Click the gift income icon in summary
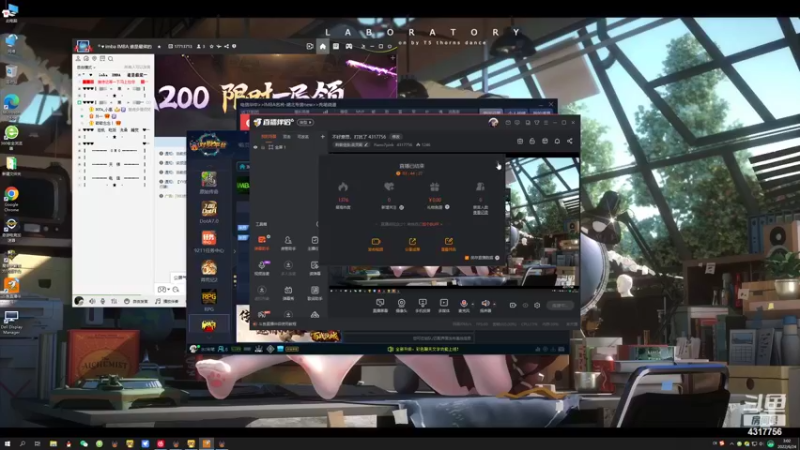This screenshot has height=450, width=800. (x=435, y=187)
